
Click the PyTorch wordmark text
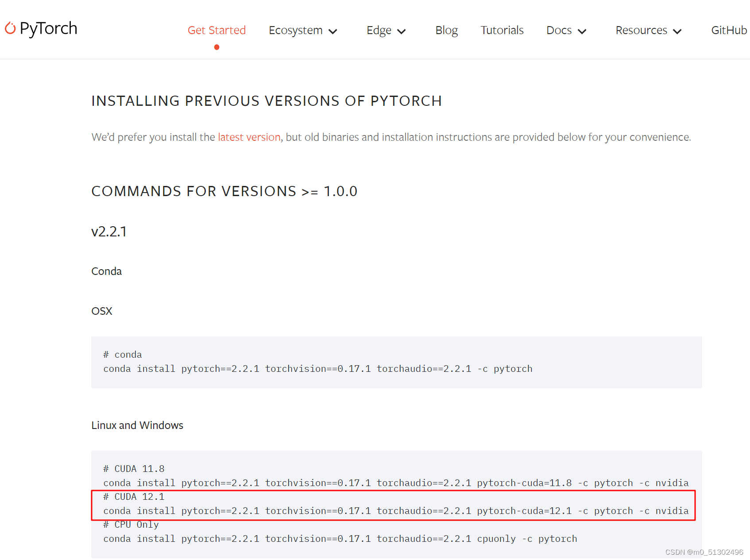48,29
